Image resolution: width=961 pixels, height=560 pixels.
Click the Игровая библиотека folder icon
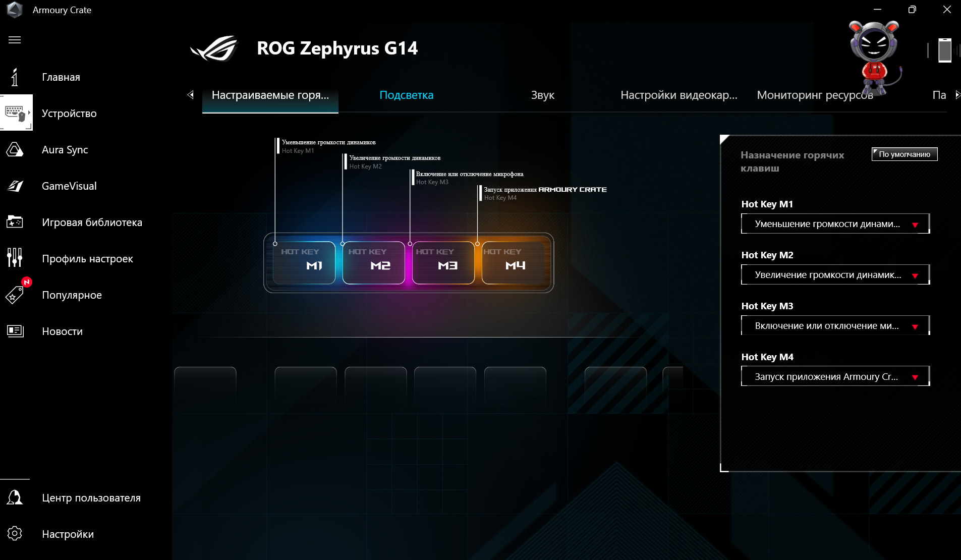(15, 222)
